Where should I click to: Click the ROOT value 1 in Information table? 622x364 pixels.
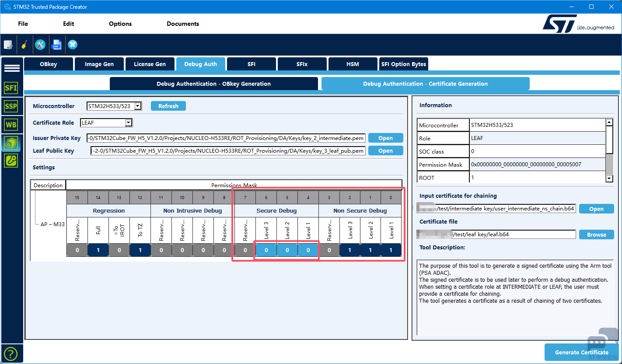pos(472,178)
